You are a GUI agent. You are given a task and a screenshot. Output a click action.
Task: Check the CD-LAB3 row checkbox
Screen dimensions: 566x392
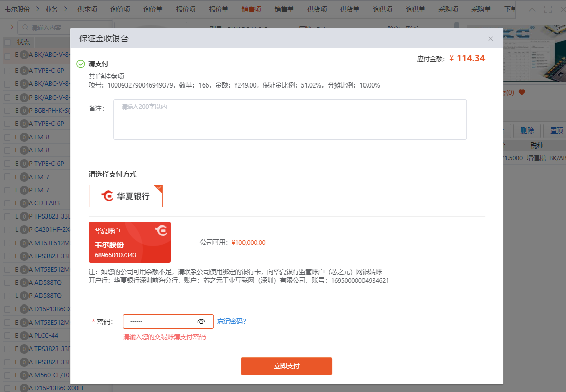click(x=7, y=203)
